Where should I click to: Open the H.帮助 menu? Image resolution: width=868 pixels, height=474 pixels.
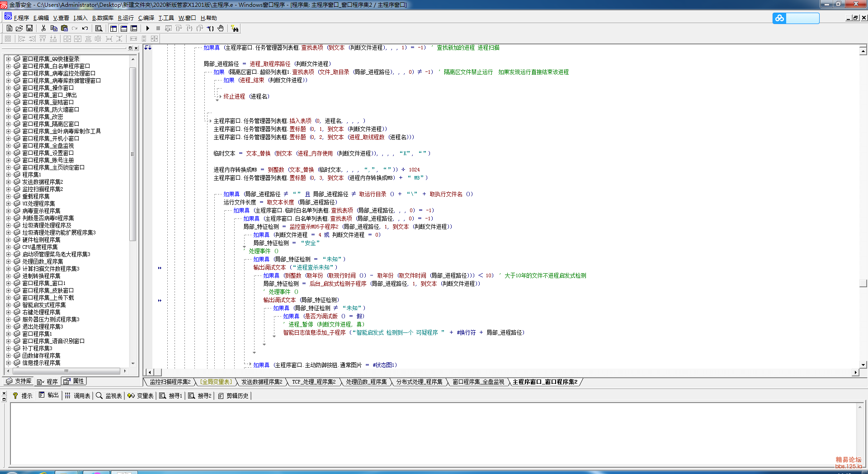(x=209, y=18)
